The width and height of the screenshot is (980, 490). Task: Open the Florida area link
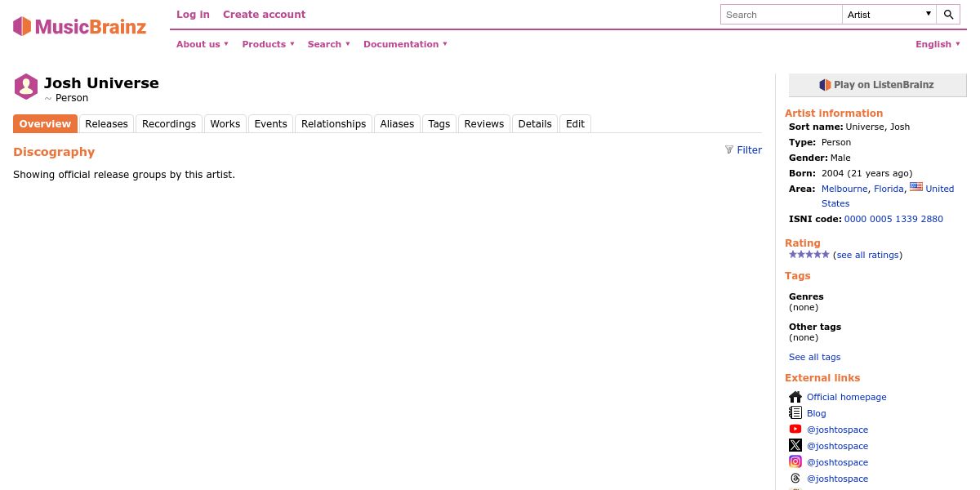point(889,189)
